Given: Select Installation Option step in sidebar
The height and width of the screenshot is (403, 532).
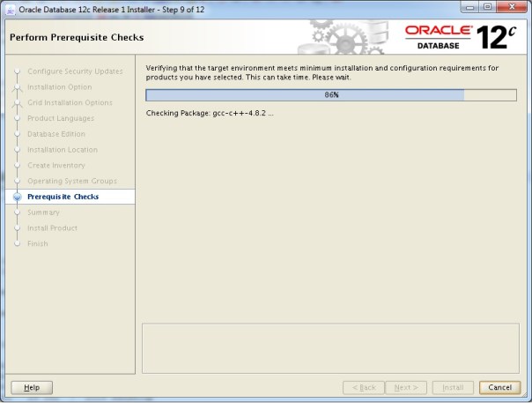Looking at the screenshot, I should coord(59,87).
